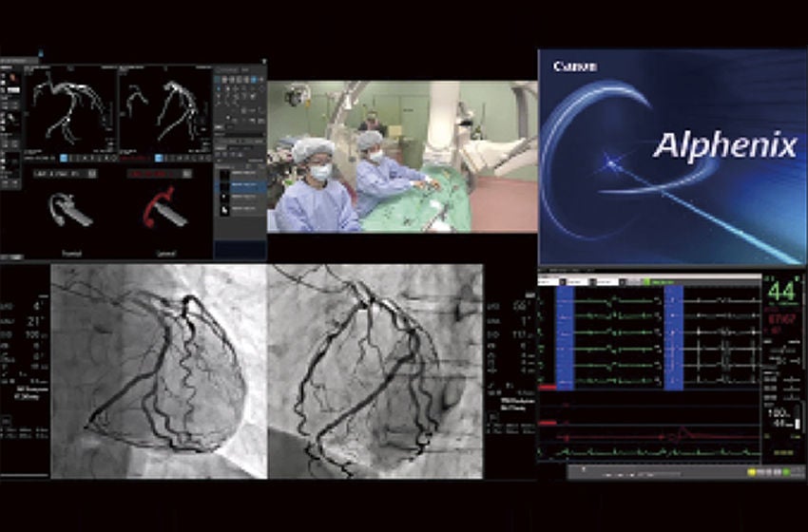808x532 pixels.
Task: Click the first blue calibration band on the ECG trace
Action: (x=565, y=338)
